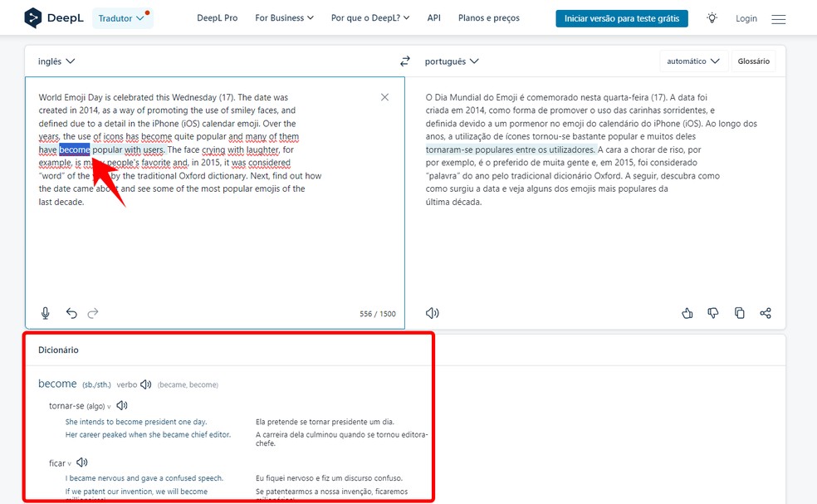
Task: Click inside the source text input area
Action: 215,203
